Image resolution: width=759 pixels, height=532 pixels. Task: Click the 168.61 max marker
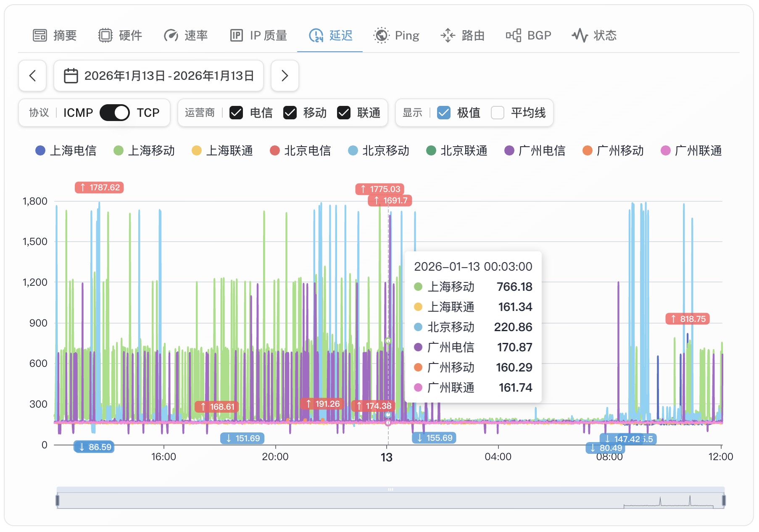click(217, 407)
